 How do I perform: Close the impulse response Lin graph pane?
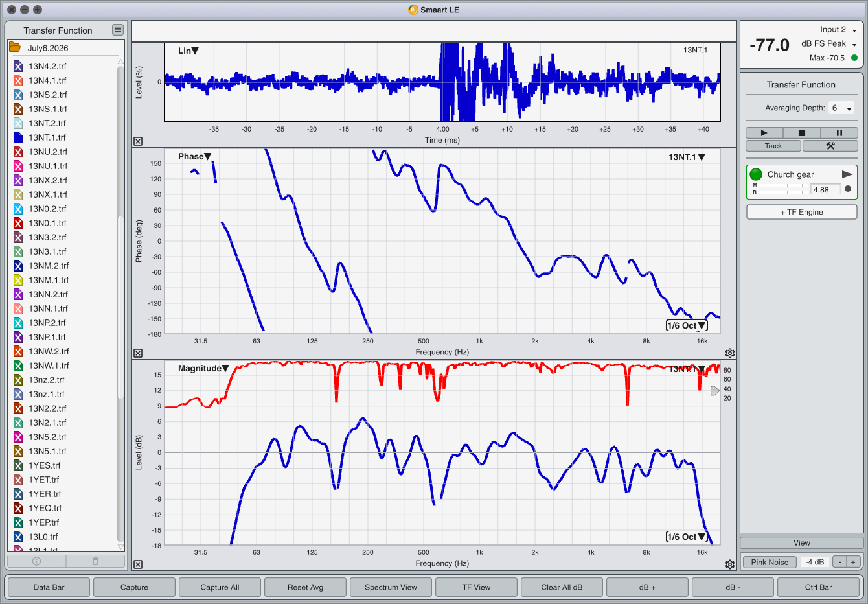coord(138,141)
